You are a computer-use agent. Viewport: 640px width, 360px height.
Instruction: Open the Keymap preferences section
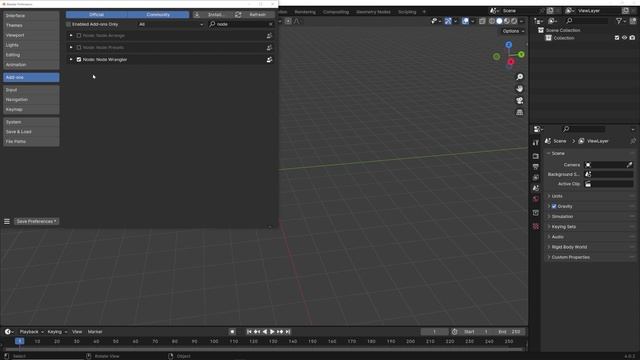pos(31,109)
